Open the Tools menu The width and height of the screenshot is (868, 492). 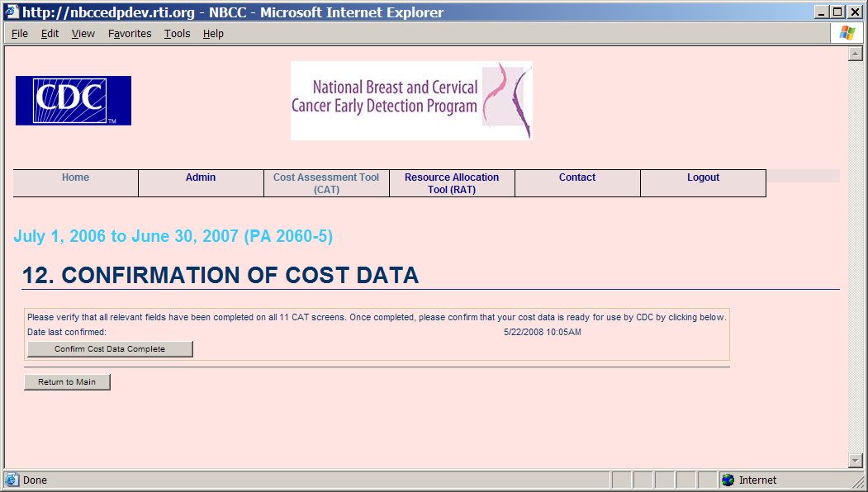coord(177,34)
